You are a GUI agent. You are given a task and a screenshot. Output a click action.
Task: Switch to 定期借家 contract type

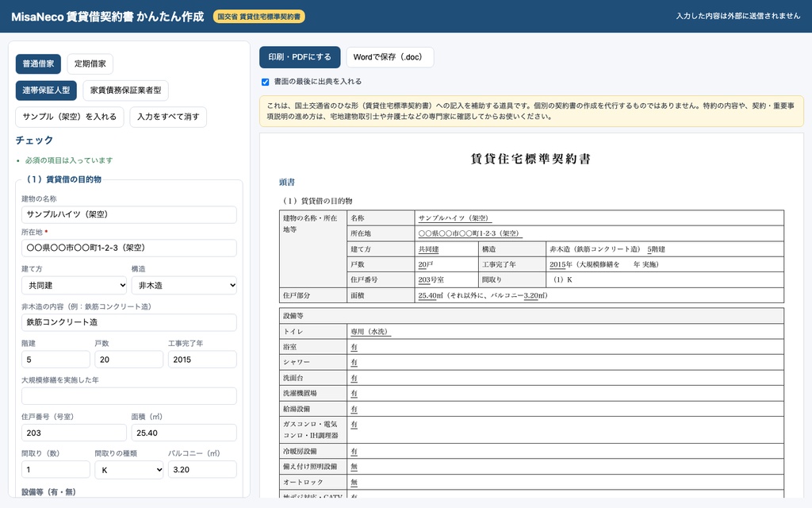(x=90, y=63)
